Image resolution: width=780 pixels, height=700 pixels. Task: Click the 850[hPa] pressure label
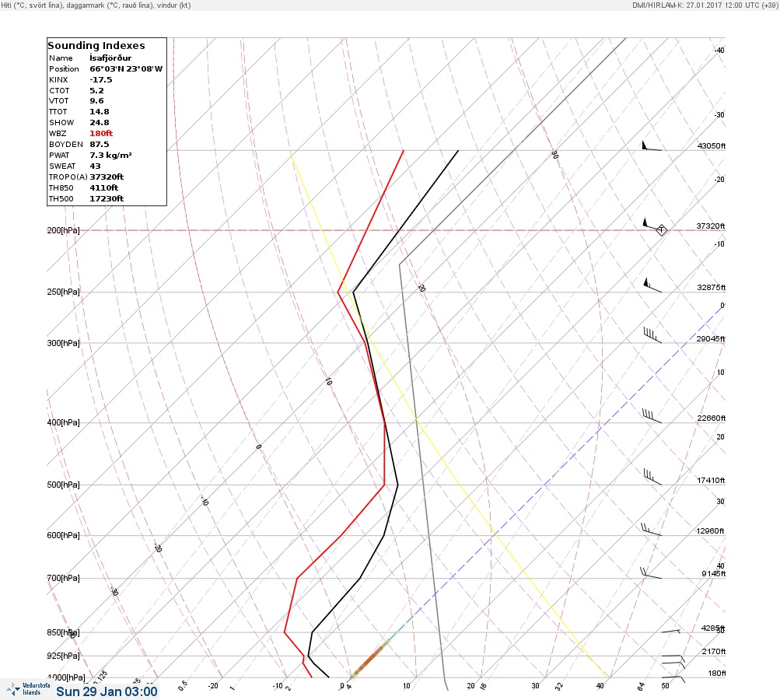click(x=63, y=632)
